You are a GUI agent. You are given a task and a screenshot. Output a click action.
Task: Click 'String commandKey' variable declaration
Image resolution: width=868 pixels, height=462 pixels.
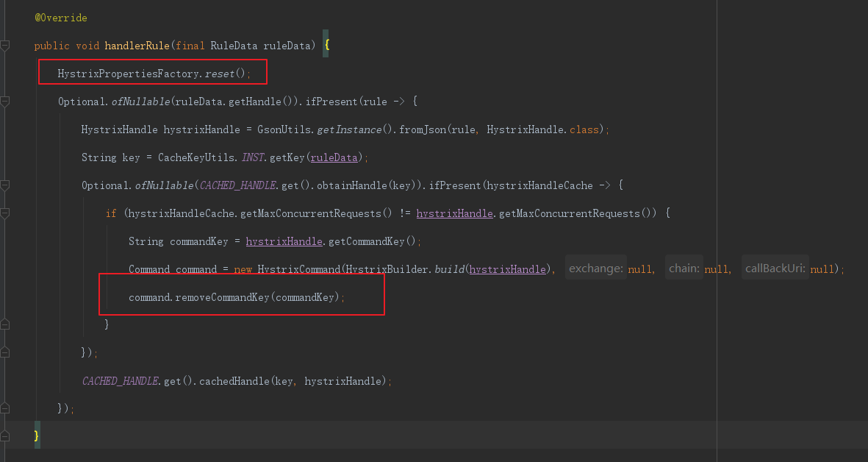[x=179, y=241]
